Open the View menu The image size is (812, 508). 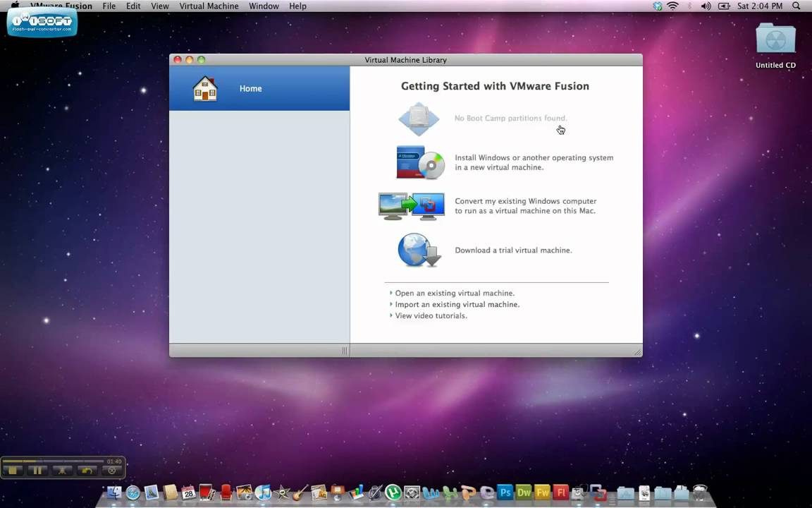tap(159, 6)
